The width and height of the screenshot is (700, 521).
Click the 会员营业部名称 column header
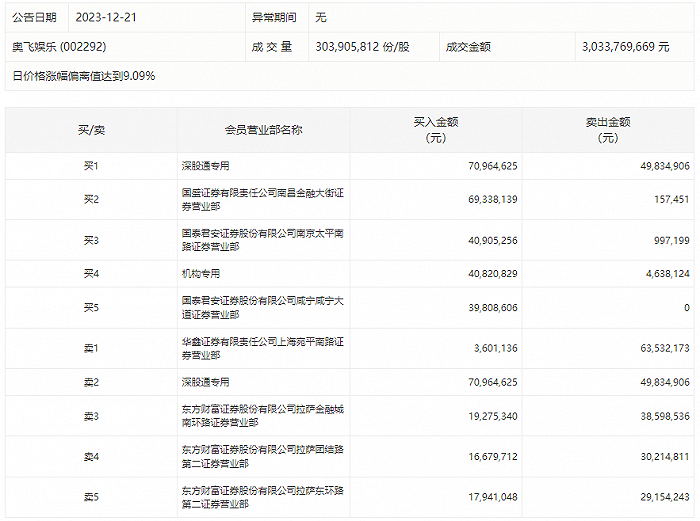tap(263, 130)
